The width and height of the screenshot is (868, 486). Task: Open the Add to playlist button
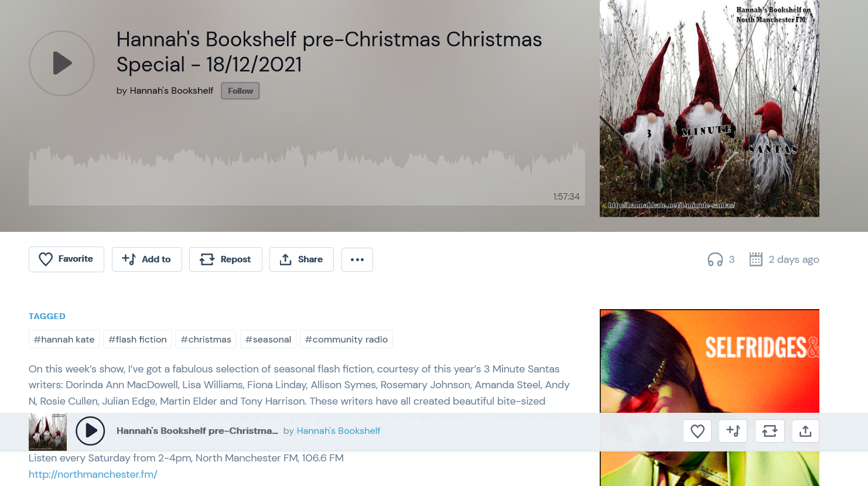146,259
